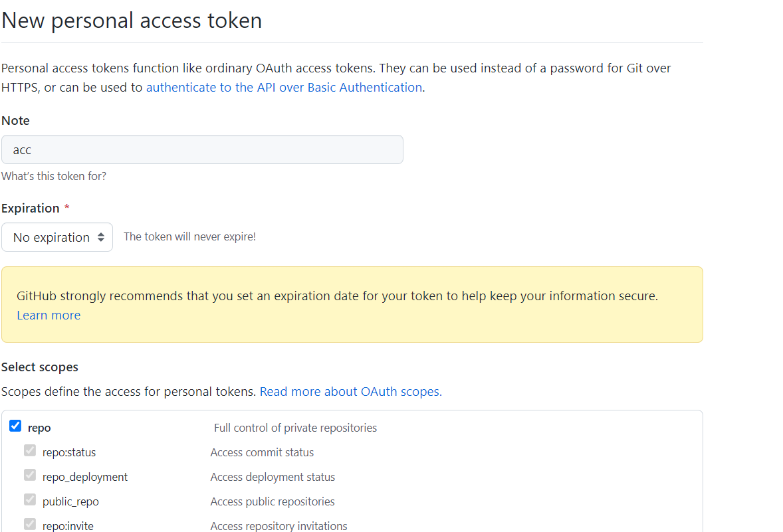Viewport: 783px width, 532px height.
Task: Click the "repo_deployment" scope label
Action: (x=85, y=477)
